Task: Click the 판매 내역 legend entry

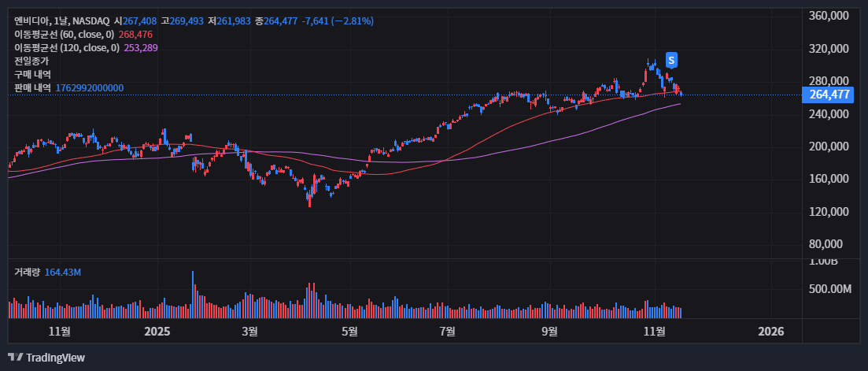Action: point(31,87)
